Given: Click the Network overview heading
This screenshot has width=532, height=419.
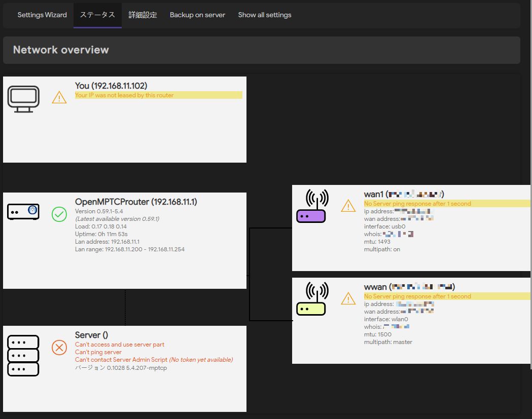Looking at the screenshot, I should [x=61, y=50].
